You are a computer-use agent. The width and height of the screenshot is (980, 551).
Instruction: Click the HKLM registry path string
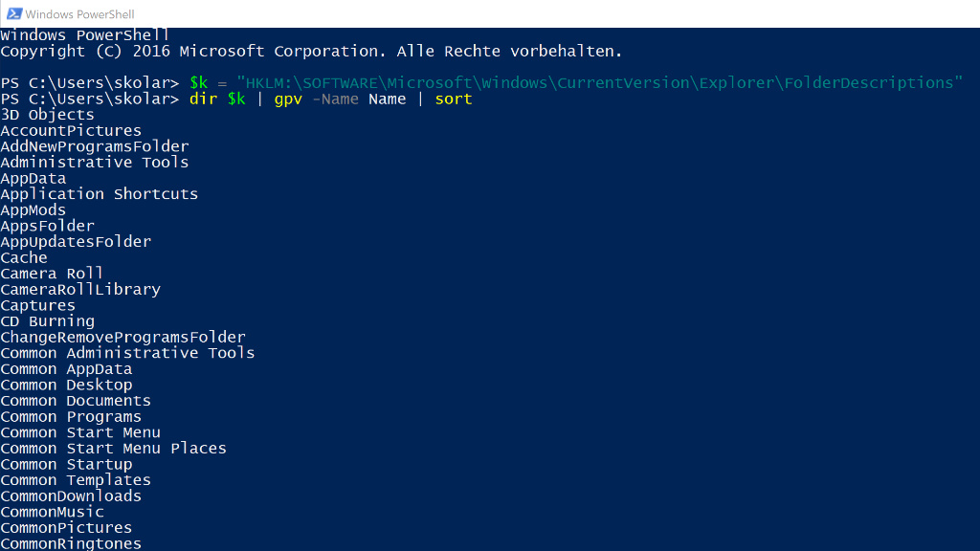click(599, 83)
